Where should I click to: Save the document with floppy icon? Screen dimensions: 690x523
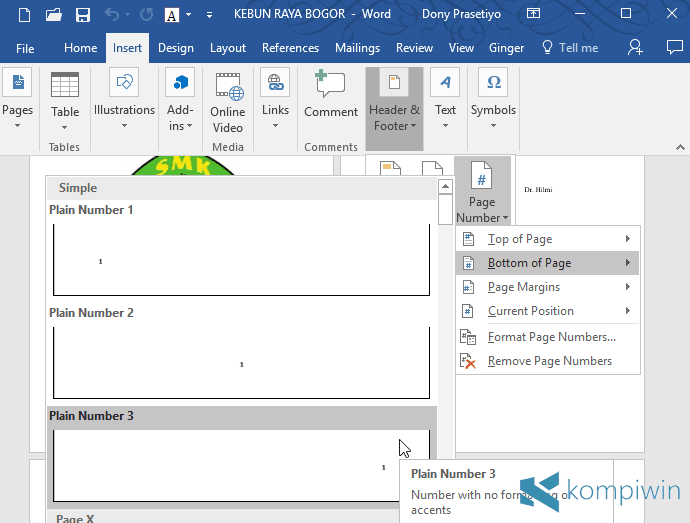click(x=83, y=15)
